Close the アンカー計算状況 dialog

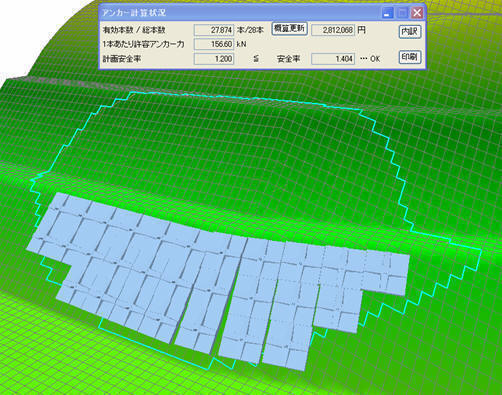pos(417,13)
